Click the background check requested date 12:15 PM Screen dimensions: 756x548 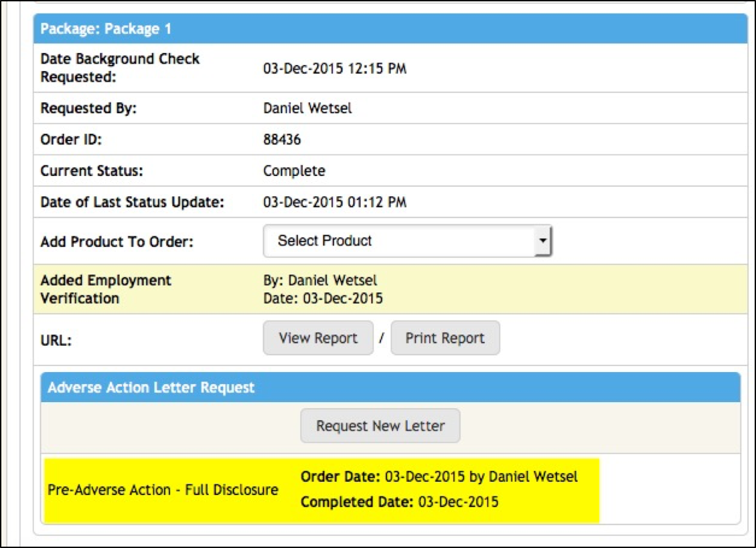[x=335, y=68]
